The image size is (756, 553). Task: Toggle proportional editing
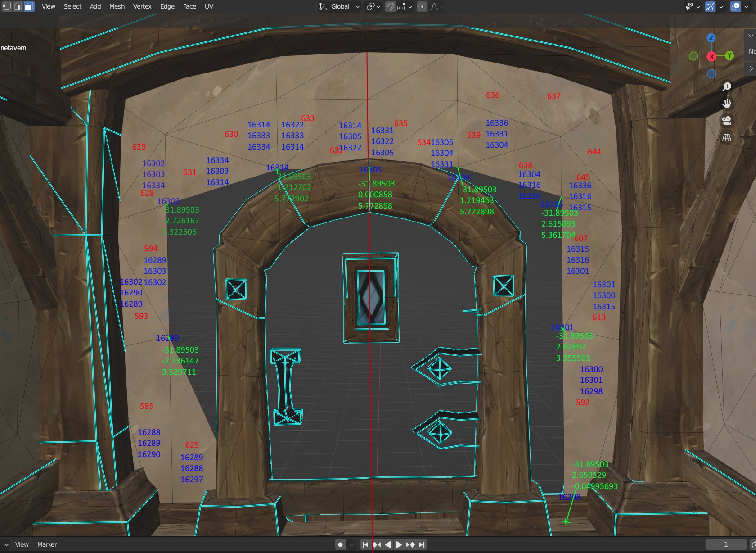[x=422, y=6]
